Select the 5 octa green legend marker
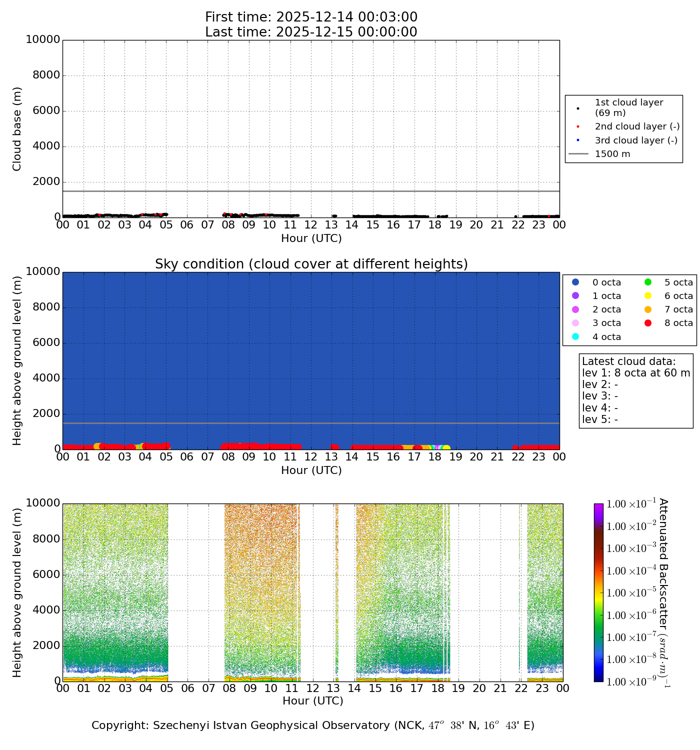 (x=648, y=282)
